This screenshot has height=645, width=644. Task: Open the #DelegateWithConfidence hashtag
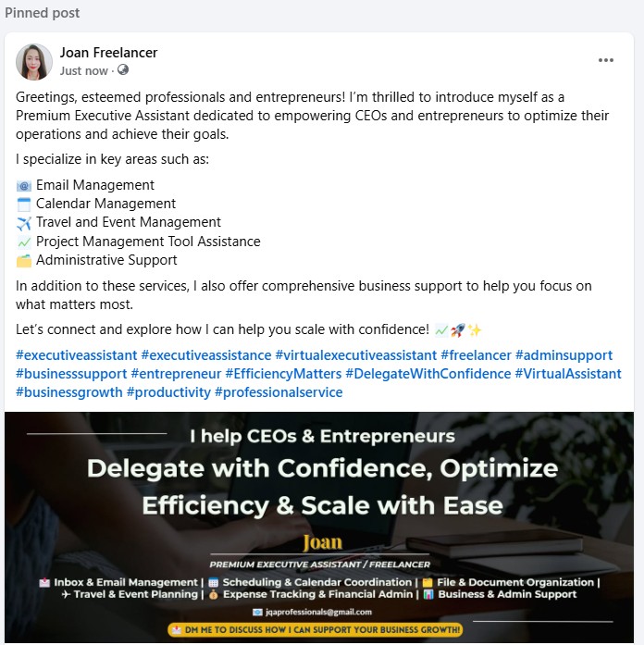pyautogui.click(x=428, y=374)
